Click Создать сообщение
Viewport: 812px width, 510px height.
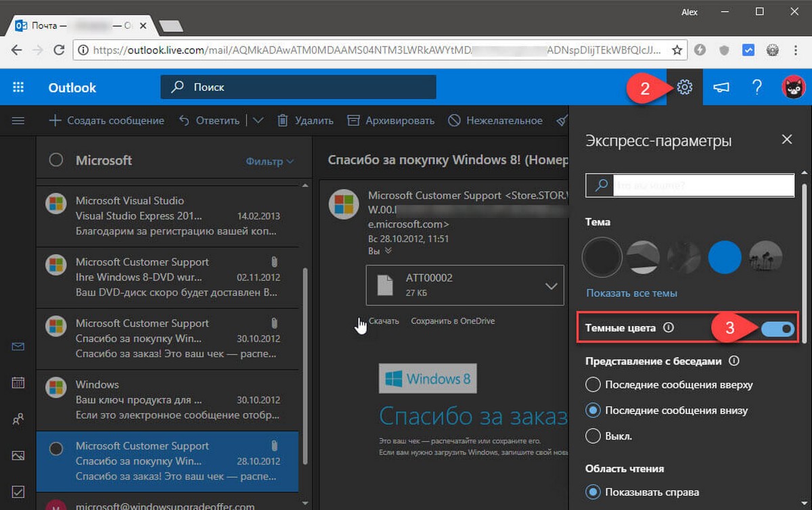pos(106,120)
